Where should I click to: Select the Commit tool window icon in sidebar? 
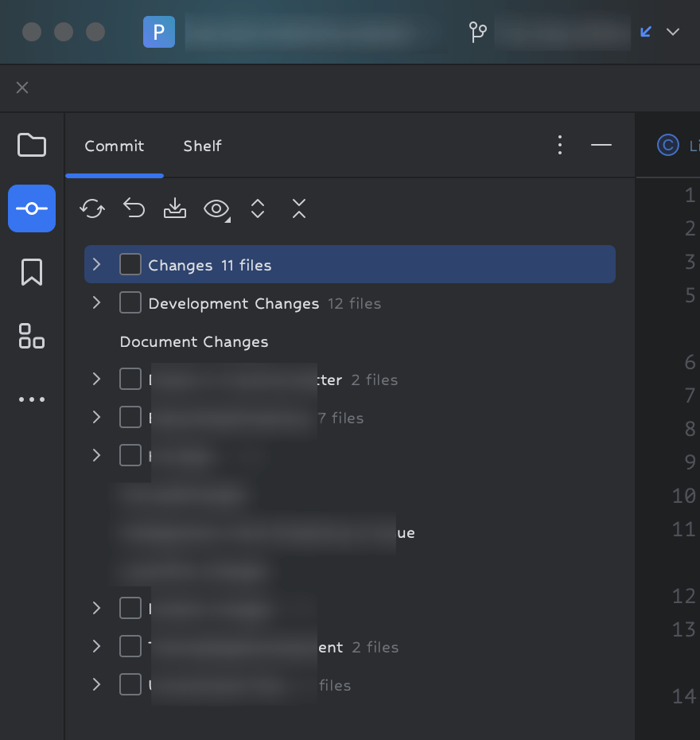pyautogui.click(x=32, y=208)
